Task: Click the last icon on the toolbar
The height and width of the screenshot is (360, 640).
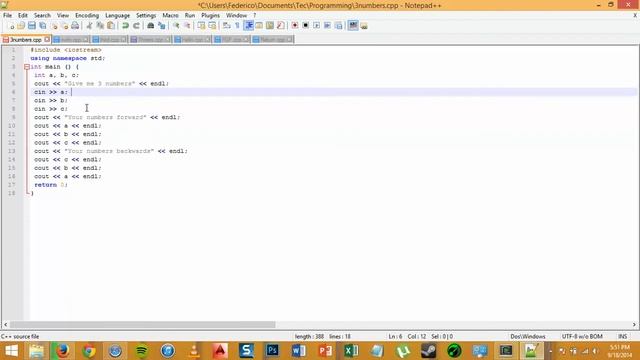Action: [364, 26]
